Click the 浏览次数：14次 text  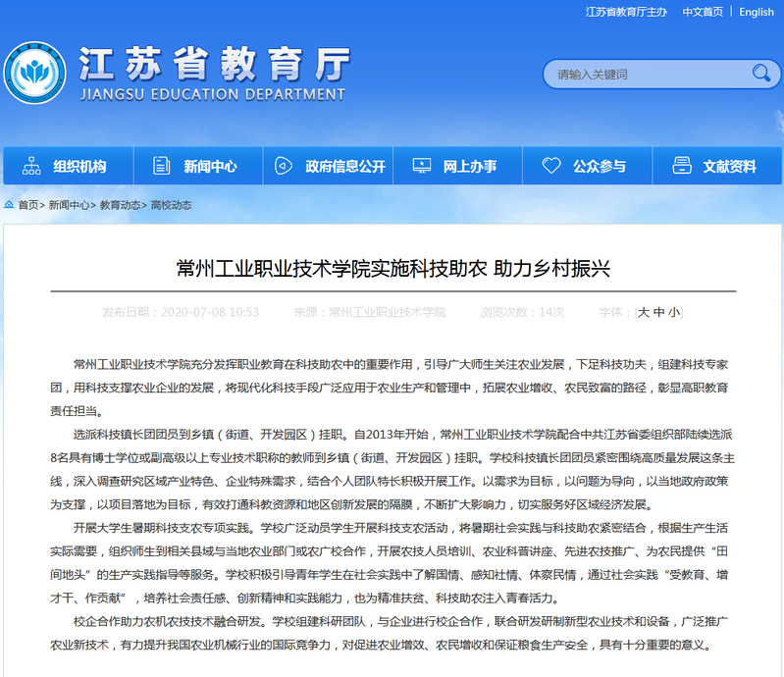(x=522, y=313)
